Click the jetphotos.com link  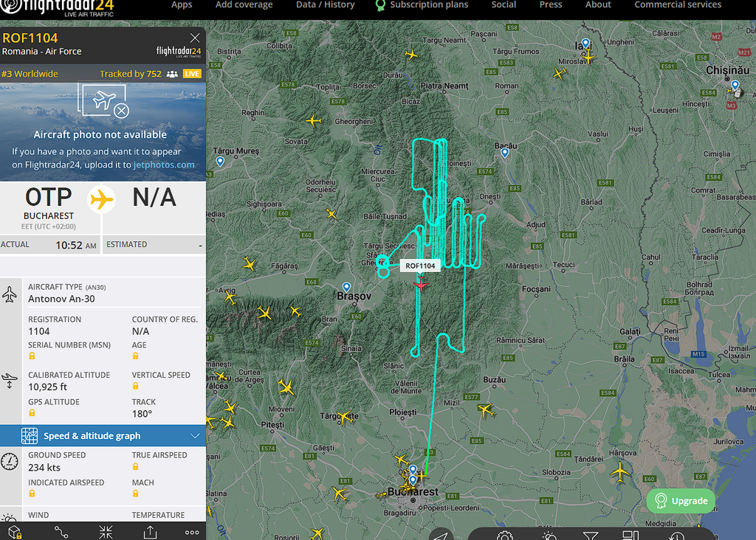(164, 165)
